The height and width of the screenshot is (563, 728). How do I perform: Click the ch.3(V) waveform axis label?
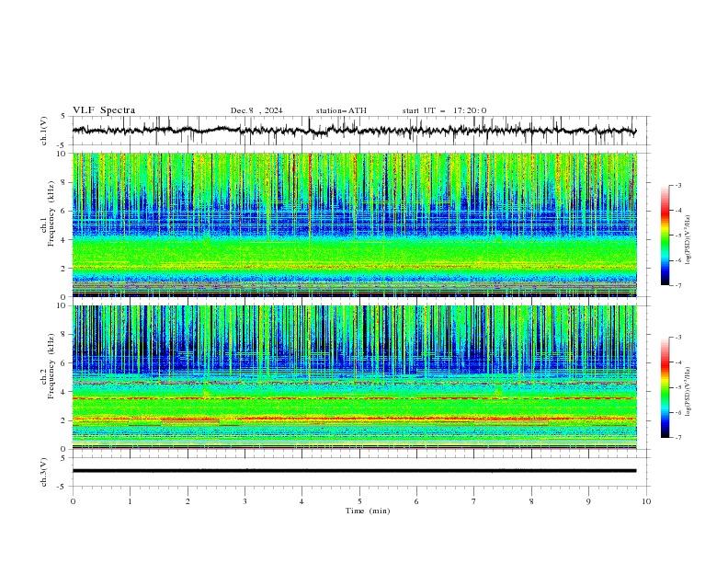tap(44, 472)
